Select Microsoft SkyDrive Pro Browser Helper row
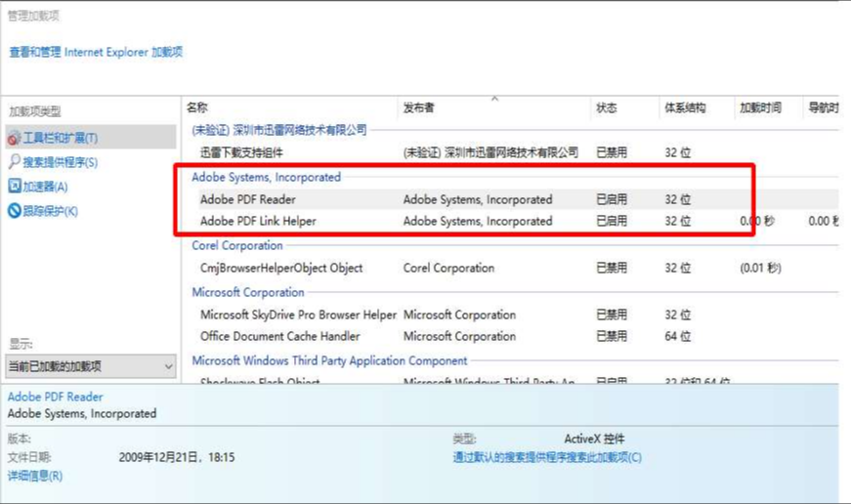851x504 pixels. coord(518,315)
